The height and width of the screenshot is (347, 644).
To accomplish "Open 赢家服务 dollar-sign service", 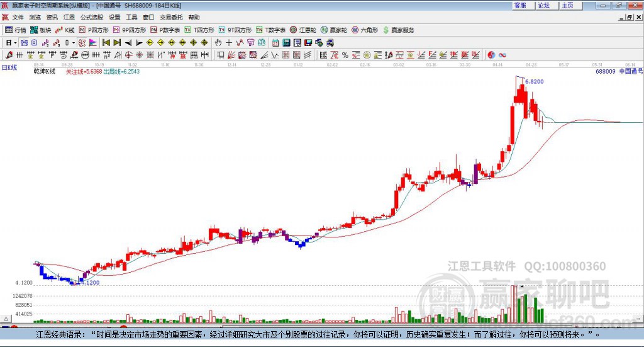I will pyautogui.click(x=399, y=30).
